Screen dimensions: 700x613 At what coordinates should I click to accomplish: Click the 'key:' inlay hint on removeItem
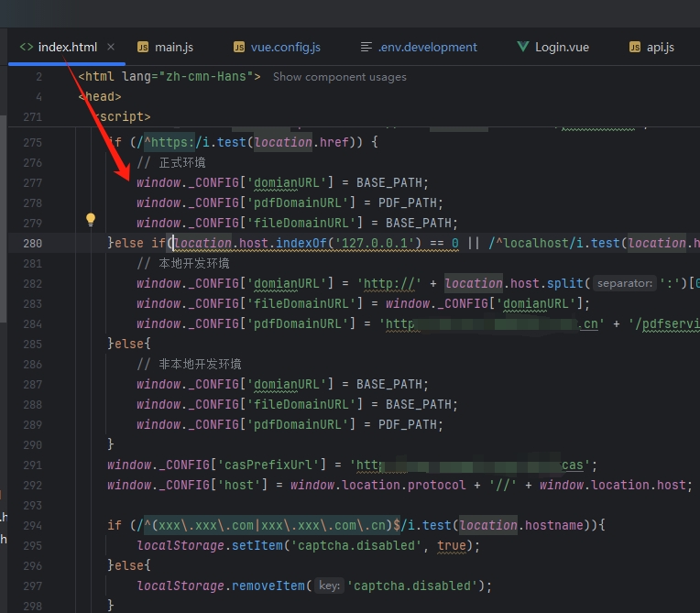point(328,586)
